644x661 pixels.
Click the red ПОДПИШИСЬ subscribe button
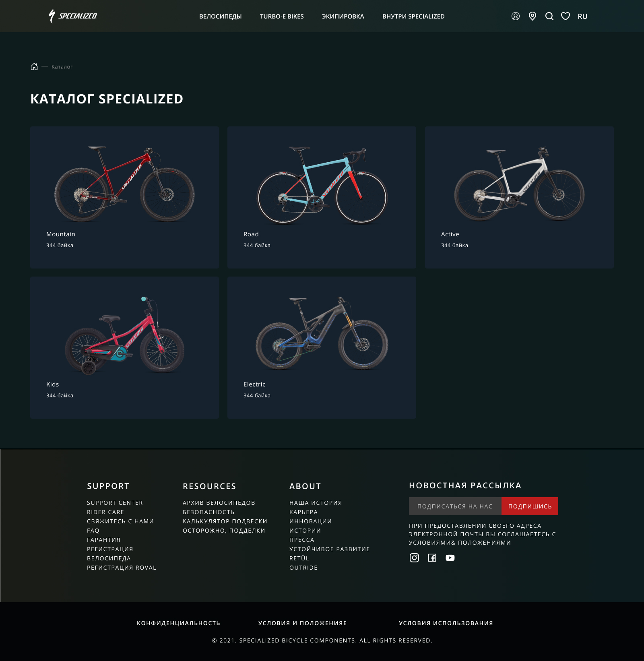530,506
